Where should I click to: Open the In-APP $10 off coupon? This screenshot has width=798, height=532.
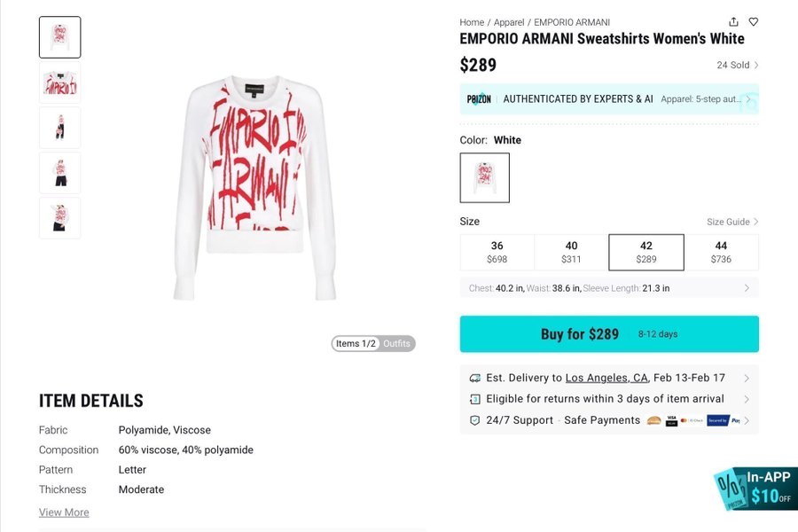(756, 489)
